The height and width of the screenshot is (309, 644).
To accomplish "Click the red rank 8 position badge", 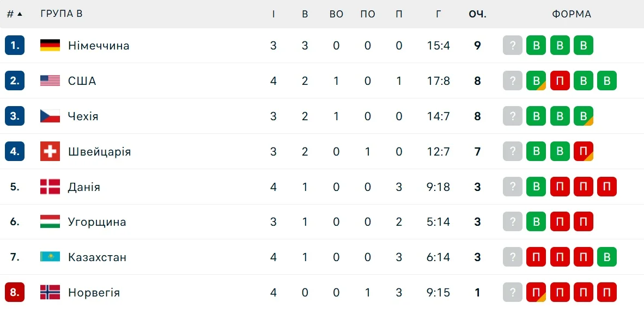I will (x=15, y=292).
